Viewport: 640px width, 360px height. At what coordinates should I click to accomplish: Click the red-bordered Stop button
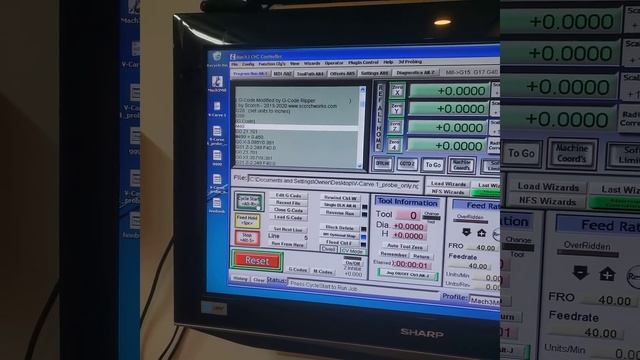point(247,238)
